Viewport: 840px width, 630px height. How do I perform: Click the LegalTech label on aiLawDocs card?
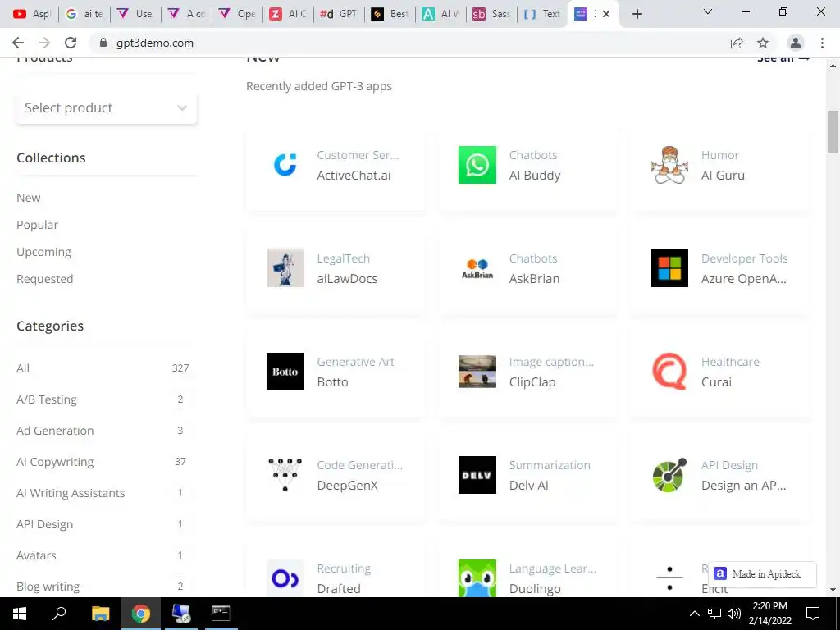point(344,258)
